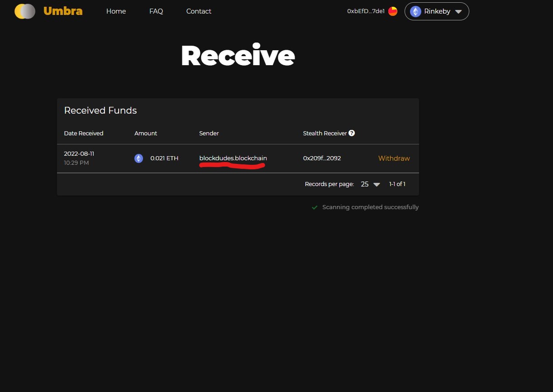
Task: Expand the network dropdown chevron arrow
Action: point(458,12)
